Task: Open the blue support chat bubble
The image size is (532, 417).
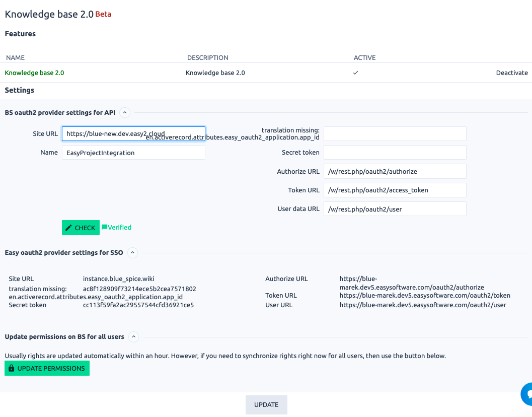Action: pos(527,394)
